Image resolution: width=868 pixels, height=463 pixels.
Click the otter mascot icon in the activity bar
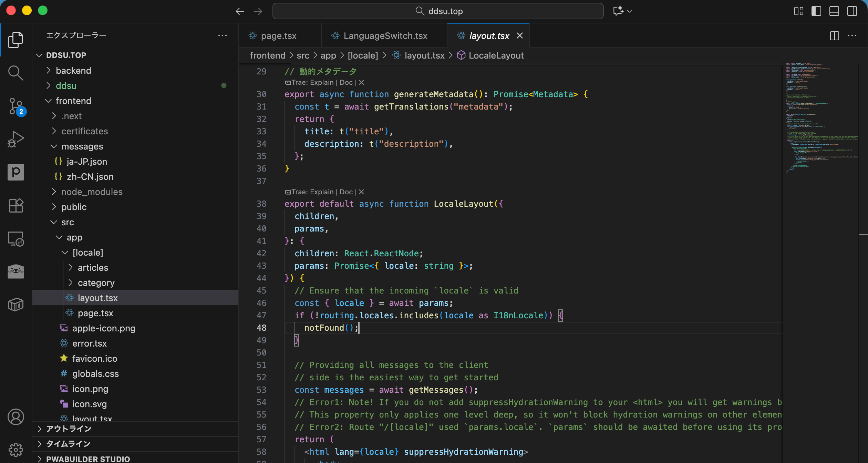click(x=15, y=271)
